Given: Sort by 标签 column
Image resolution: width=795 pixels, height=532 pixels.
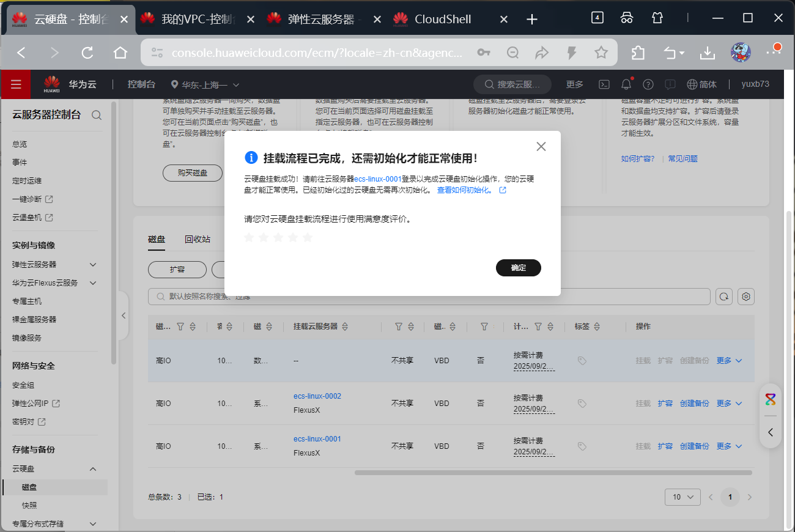Looking at the screenshot, I should (597, 327).
